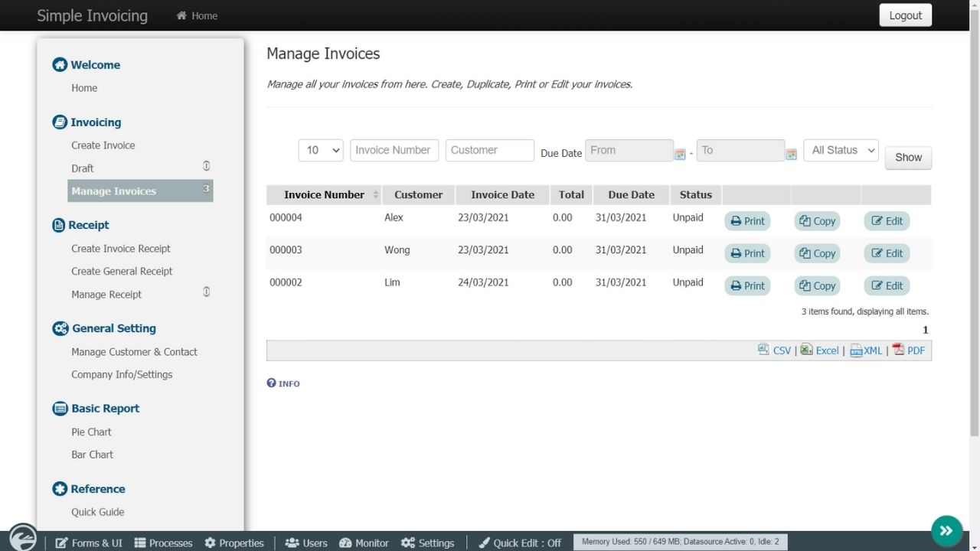Export invoice list as XML
The height and width of the screenshot is (551, 980).
[x=866, y=350]
